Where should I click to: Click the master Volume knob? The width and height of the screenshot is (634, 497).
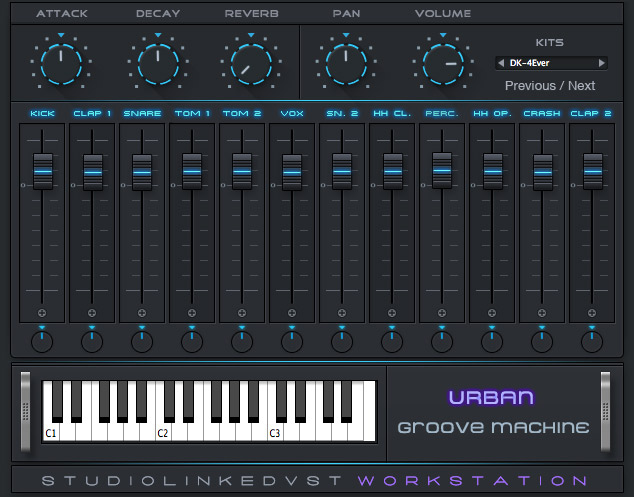tap(443, 64)
